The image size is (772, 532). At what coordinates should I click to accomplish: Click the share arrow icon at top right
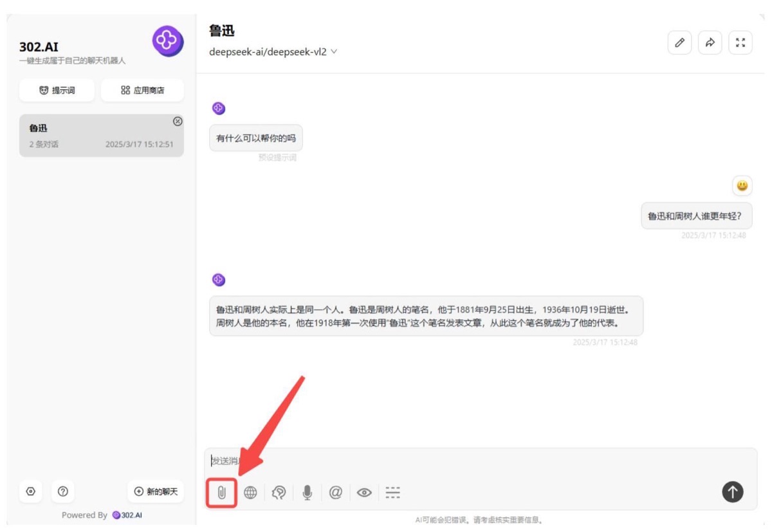coord(710,42)
